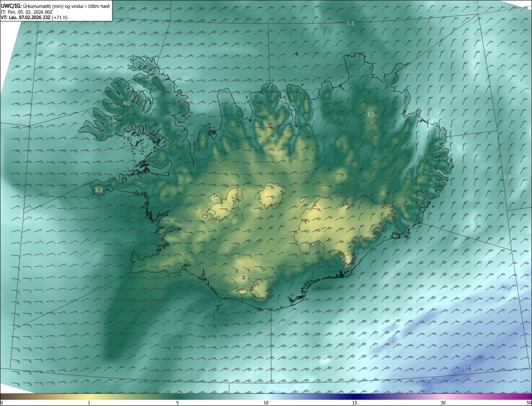Click the "1" tick on the color scale
532x406 pixels.
click(x=89, y=403)
